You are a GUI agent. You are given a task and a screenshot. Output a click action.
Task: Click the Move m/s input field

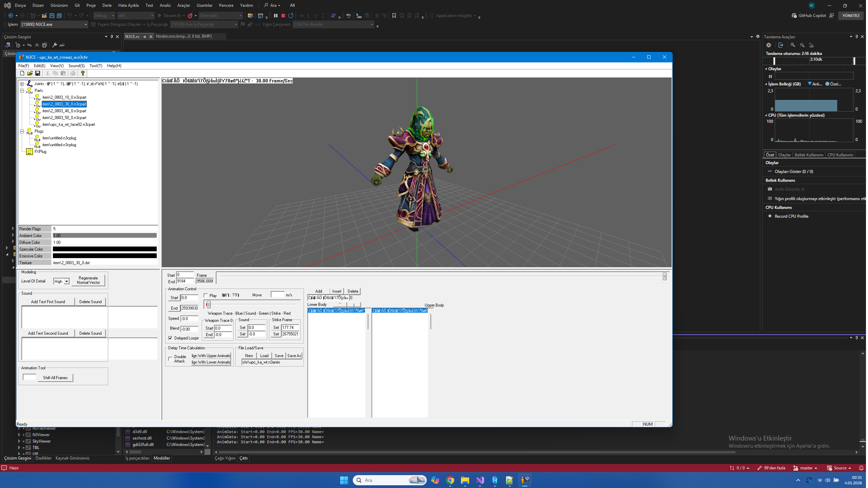277,295
